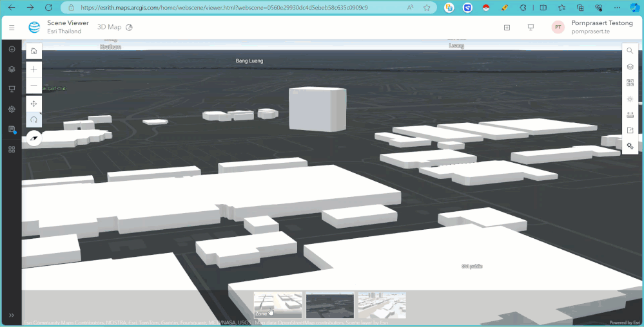This screenshot has width=644, height=327.
Task: Zoom in with the plus button
Action: pos(34,70)
